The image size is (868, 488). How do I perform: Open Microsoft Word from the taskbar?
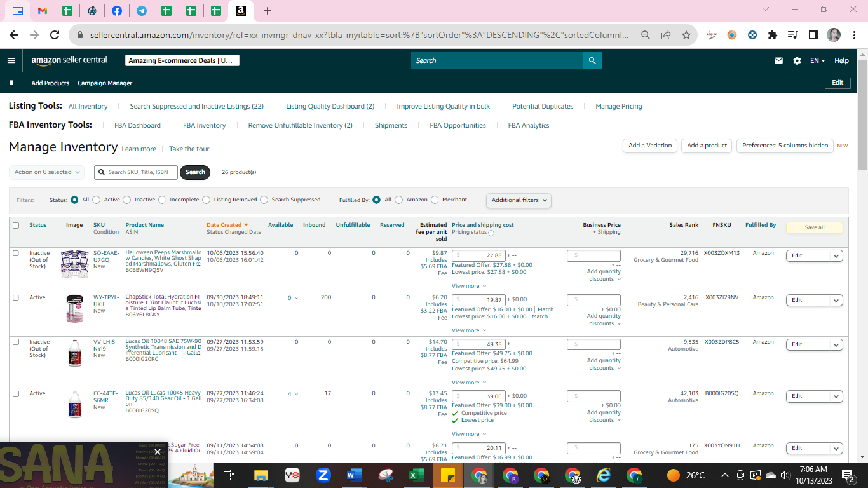tap(354, 475)
